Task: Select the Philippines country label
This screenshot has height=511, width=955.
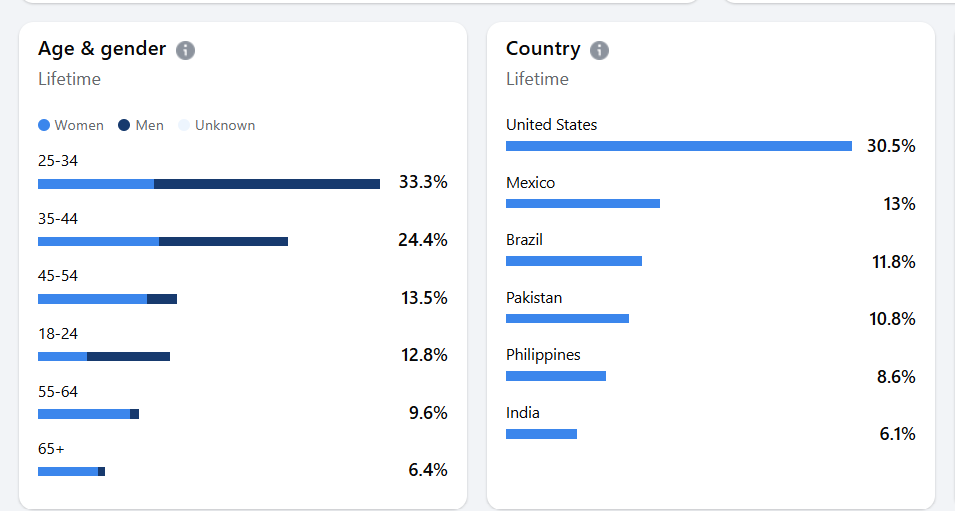Action: point(543,355)
